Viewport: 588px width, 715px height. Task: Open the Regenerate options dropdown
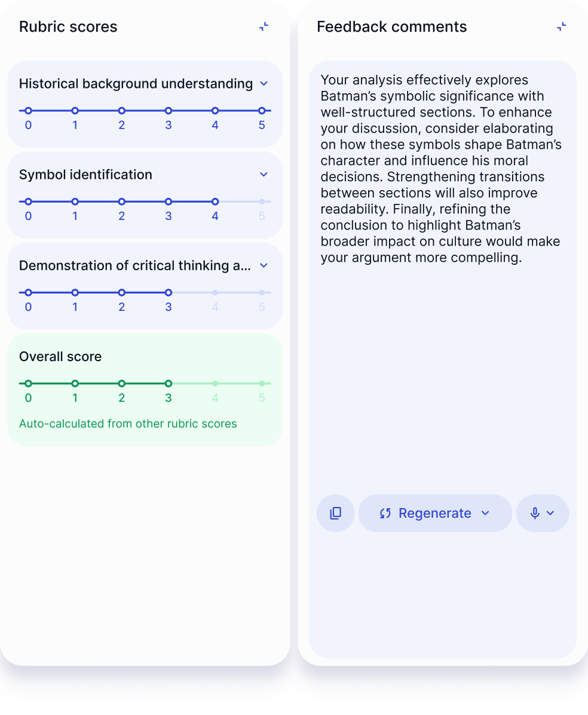click(485, 513)
